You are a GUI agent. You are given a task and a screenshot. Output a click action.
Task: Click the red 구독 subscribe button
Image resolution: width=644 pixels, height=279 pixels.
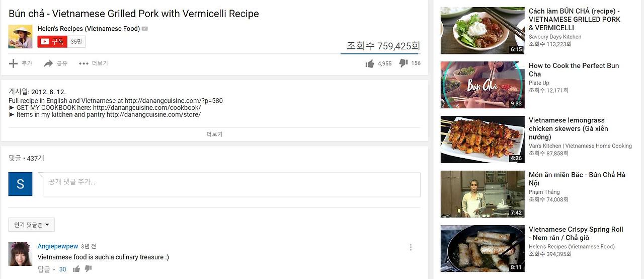[x=52, y=42]
